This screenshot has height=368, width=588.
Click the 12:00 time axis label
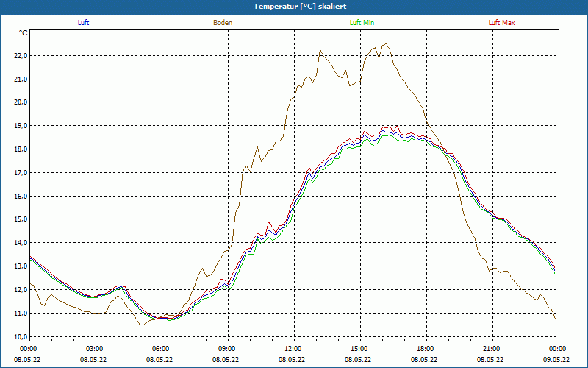294,349
